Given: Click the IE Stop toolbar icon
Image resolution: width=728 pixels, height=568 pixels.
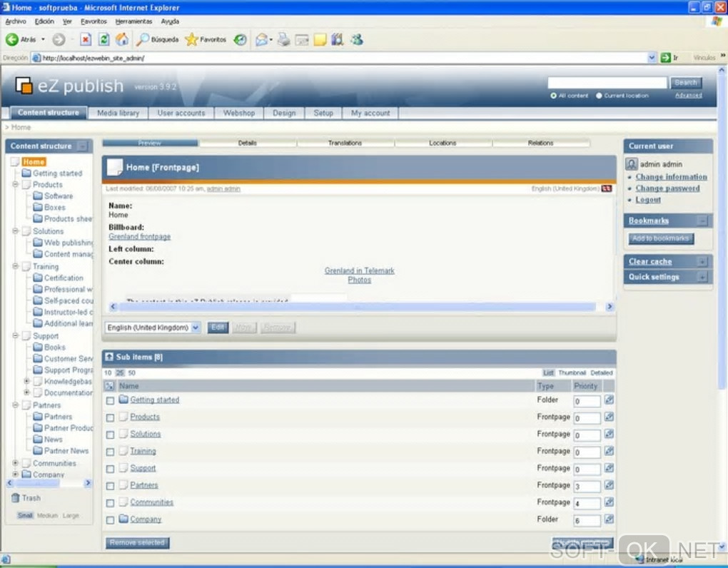Looking at the screenshot, I should [x=86, y=39].
